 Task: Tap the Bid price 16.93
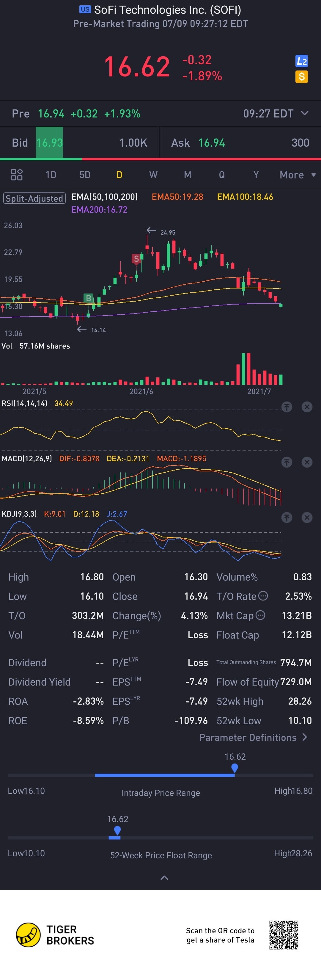point(49,143)
